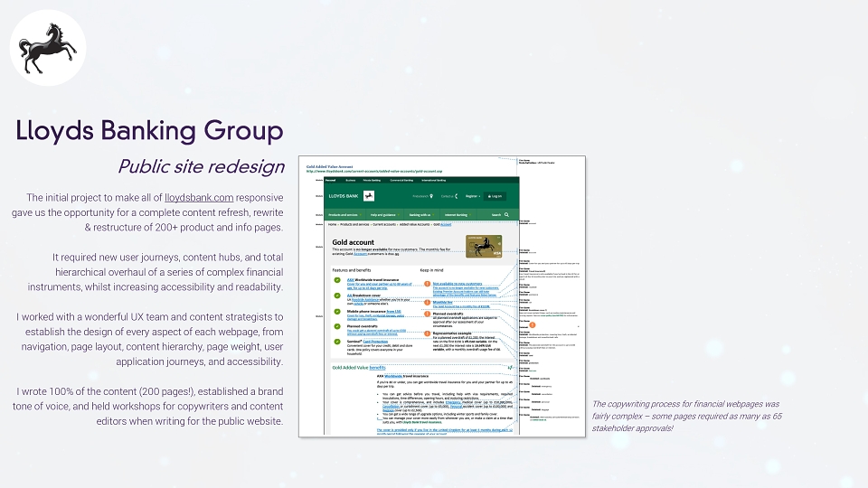The width and height of the screenshot is (868, 488).
Task: Click the green tick beside Mobile phone insurance
Action: pos(337,312)
